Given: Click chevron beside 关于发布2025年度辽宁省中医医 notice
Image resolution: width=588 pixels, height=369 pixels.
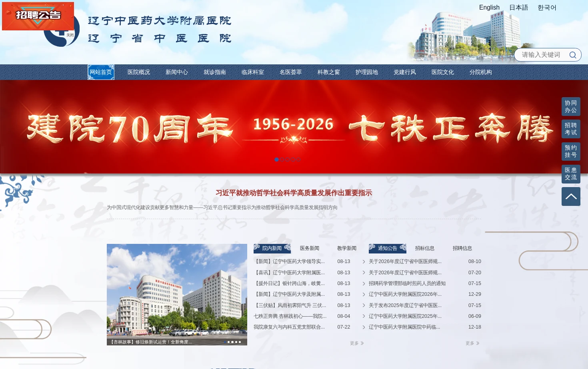Looking at the screenshot, I should click(x=364, y=305).
